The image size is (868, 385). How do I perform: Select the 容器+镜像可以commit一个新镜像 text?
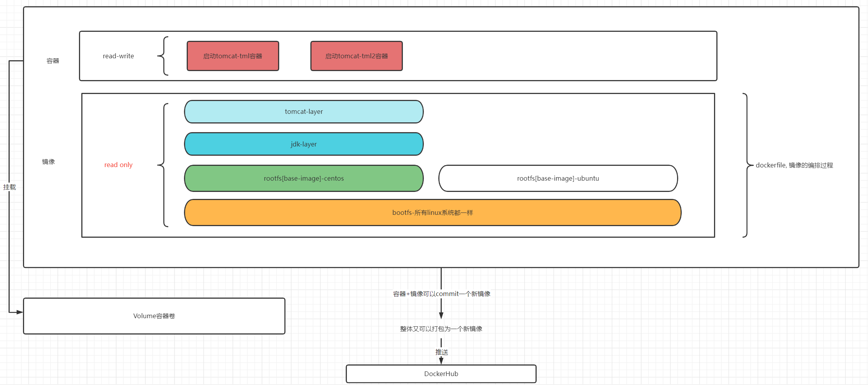click(441, 294)
